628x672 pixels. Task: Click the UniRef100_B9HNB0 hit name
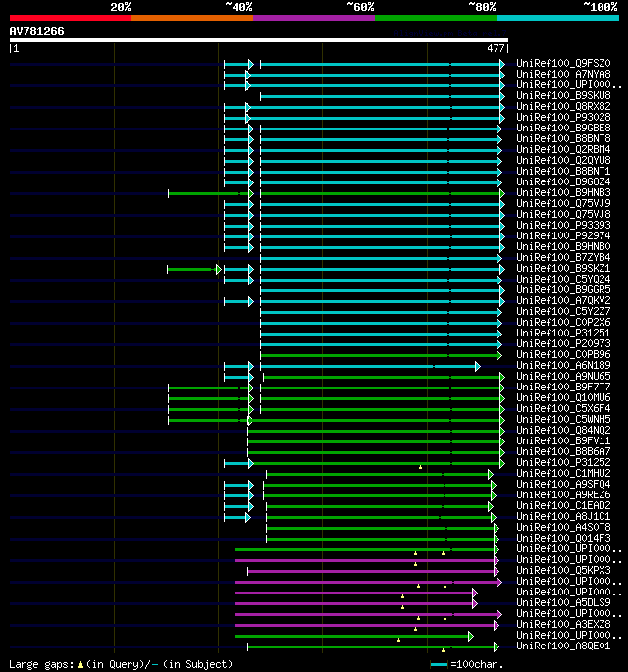563,246
